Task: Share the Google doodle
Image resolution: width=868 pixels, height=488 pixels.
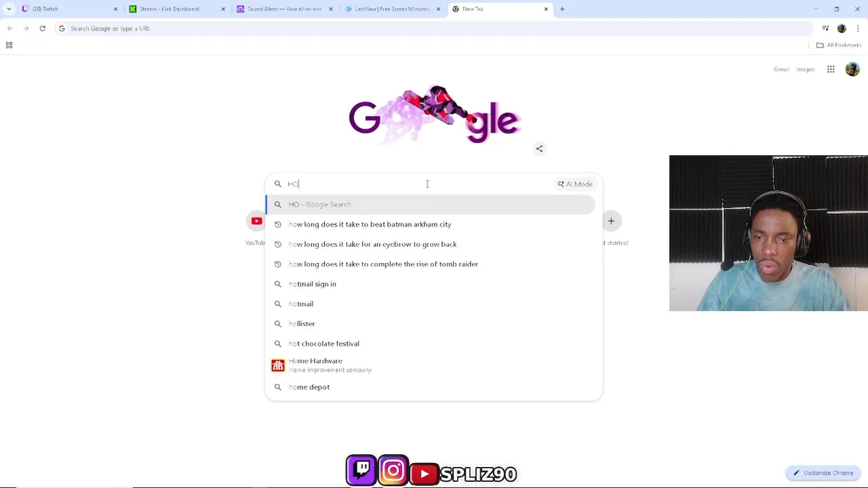Action: [539, 148]
